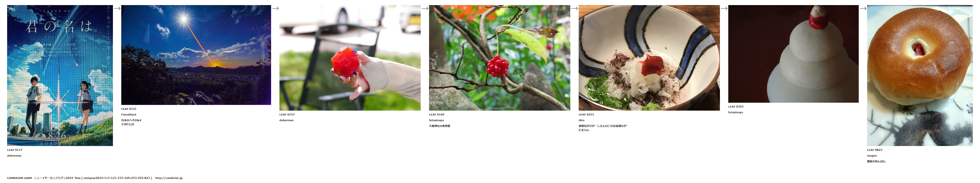Click the arrow after the comet sky photo
This screenshot has height=183, width=980.
[x=275, y=8]
